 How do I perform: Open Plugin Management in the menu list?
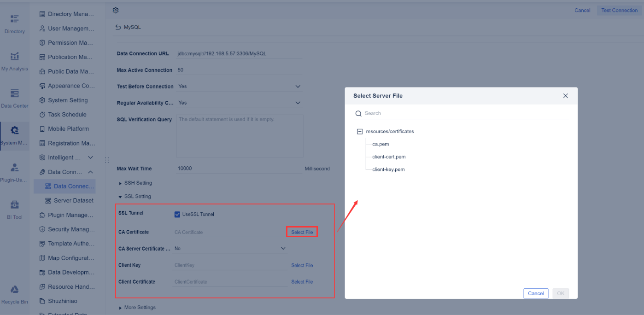coord(71,215)
